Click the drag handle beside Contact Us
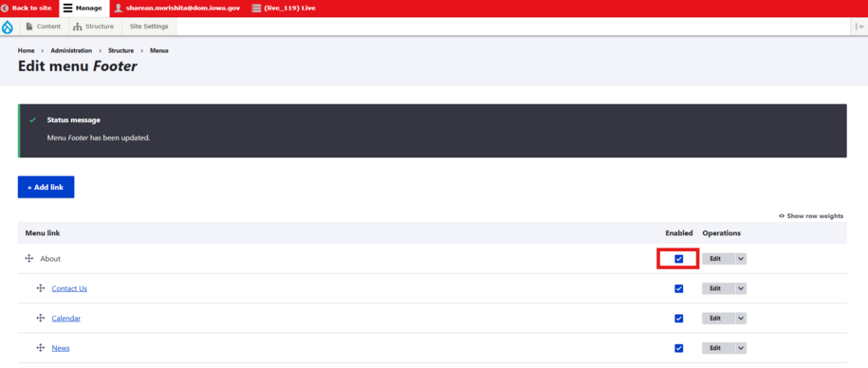 41,288
